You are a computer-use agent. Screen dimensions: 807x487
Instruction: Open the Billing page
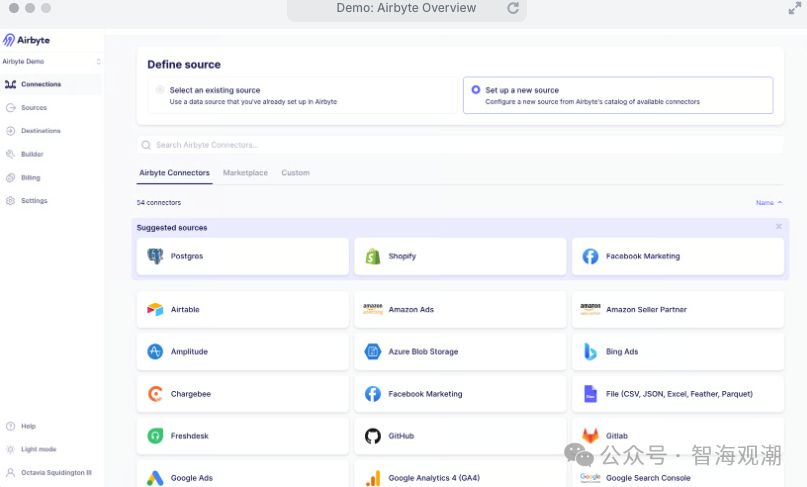click(51, 178)
